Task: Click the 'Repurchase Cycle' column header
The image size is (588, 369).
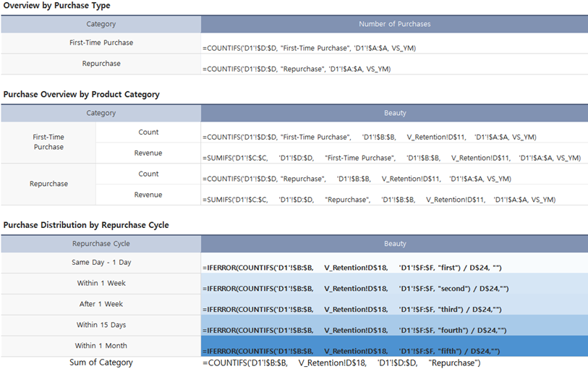Action: 101,244
